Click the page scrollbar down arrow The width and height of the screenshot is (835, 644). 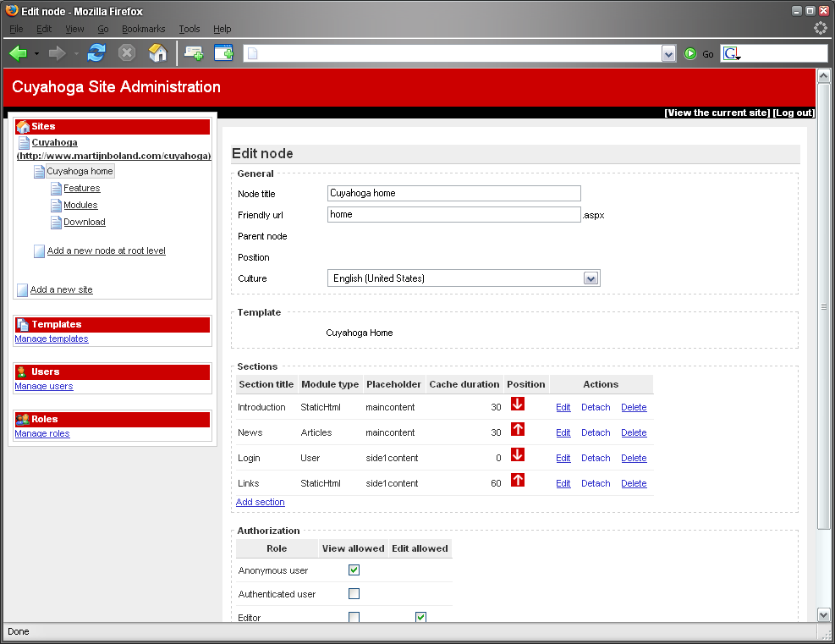(x=823, y=614)
